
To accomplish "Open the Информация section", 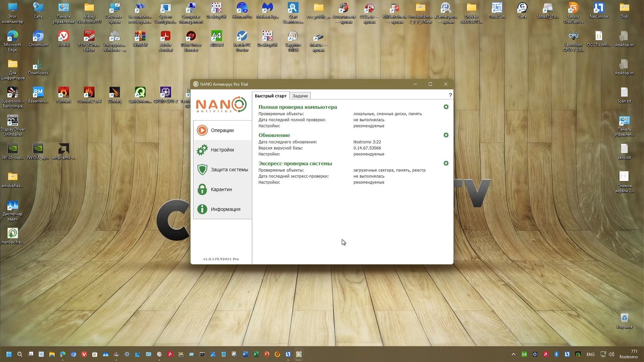I will 222,209.
